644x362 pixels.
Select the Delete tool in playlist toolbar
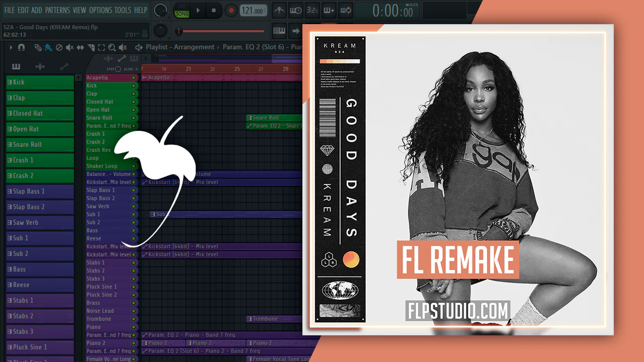(x=59, y=47)
